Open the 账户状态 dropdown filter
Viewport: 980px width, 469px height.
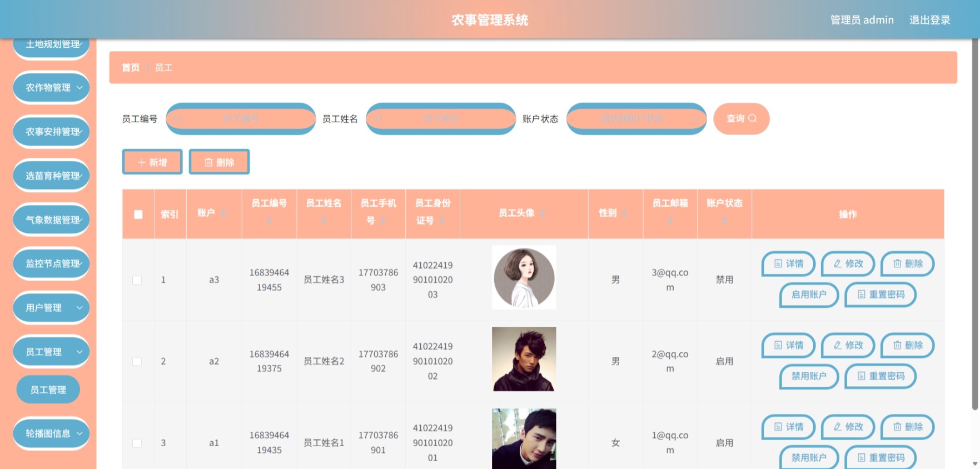[636, 118]
